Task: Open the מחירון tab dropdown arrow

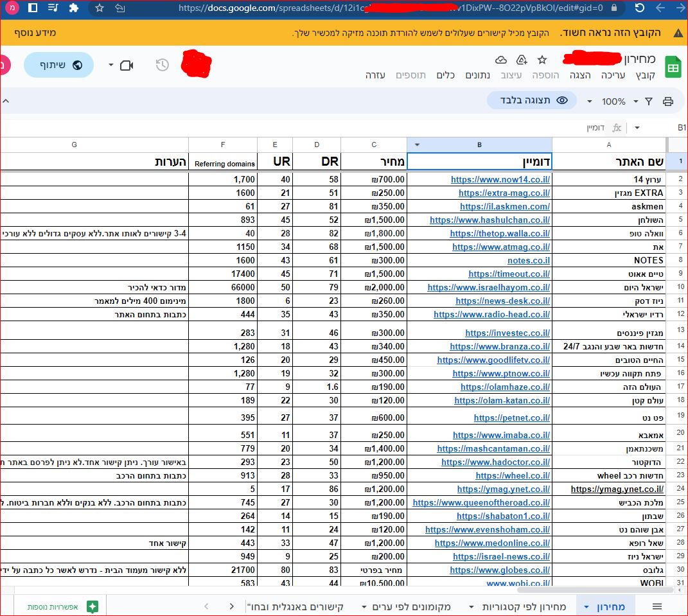Action: (587, 607)
